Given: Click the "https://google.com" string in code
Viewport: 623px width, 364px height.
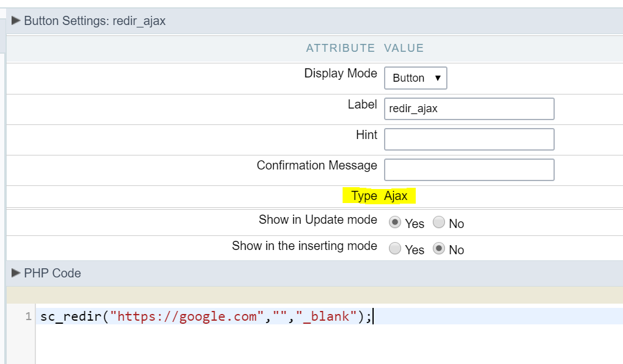Looking at the screenshot, I should coord(187,316).
